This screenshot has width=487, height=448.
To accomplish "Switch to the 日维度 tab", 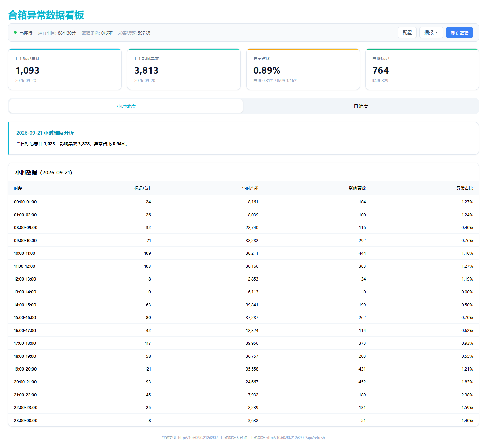I will click(x=361, y=106).
